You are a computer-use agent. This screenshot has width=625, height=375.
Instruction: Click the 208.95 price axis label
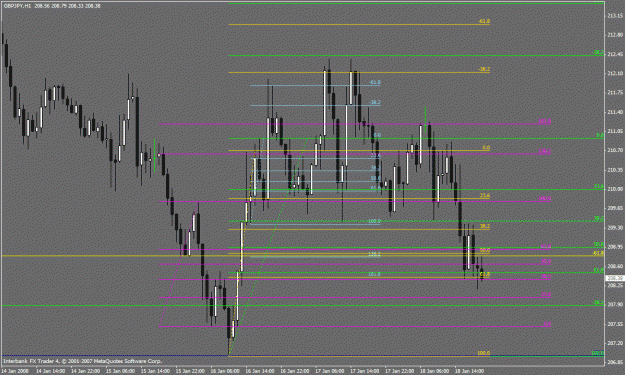(615, 247)
